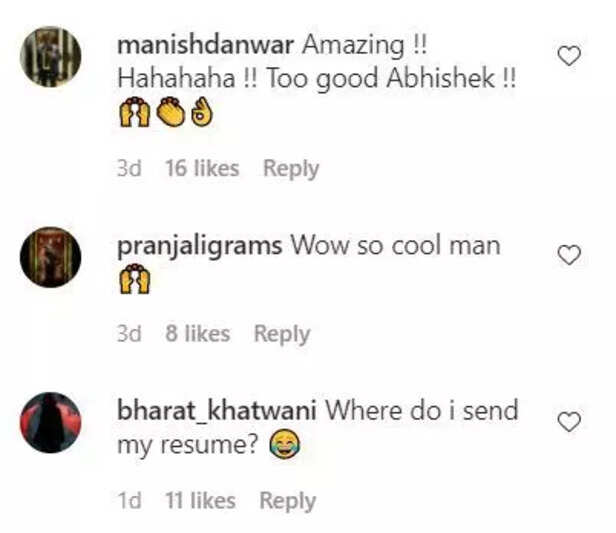Visit the pranjaligrams username link
The width and height of the screenshot is (616, 533).
click(x=200, y=247)
